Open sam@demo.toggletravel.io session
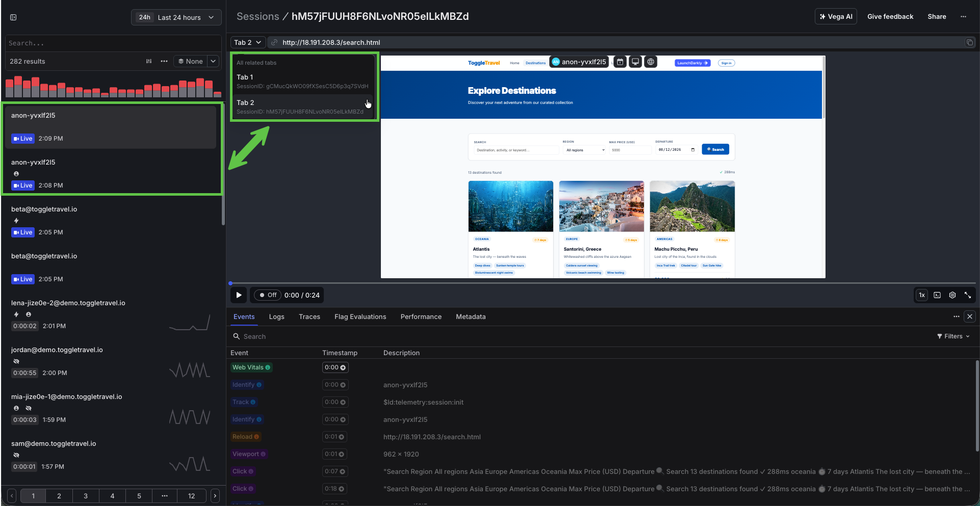The height and width of the screenshot is (506, 980). coord(111,455)
